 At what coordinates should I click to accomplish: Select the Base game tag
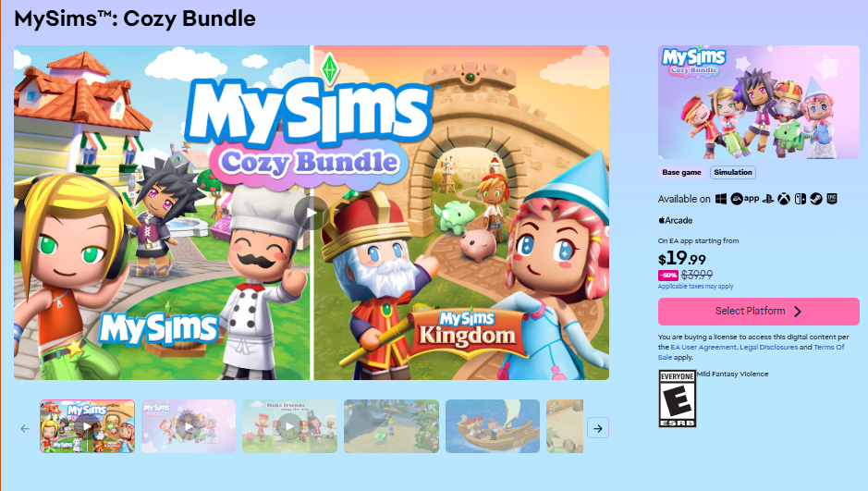[x=681, y=172]
